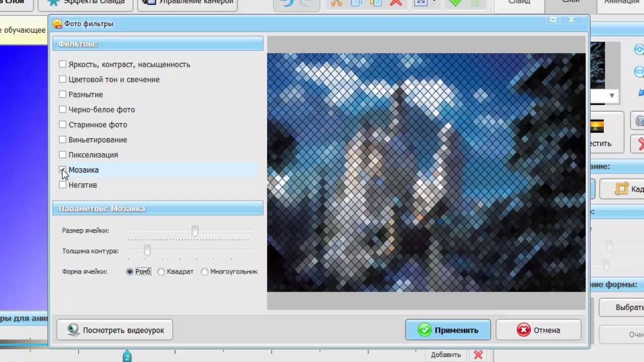The width and height of the screenshot is (644, 362).
Task: Maximize the Фото фильтры dialog
Action: click(x=553, y=20)
